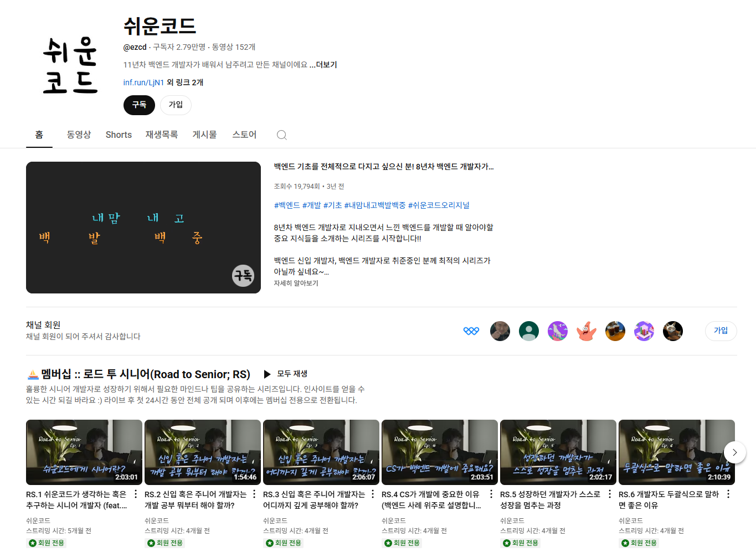
Task: Subscribe using the black 구독 button
Action: click(x=139, y=105)
